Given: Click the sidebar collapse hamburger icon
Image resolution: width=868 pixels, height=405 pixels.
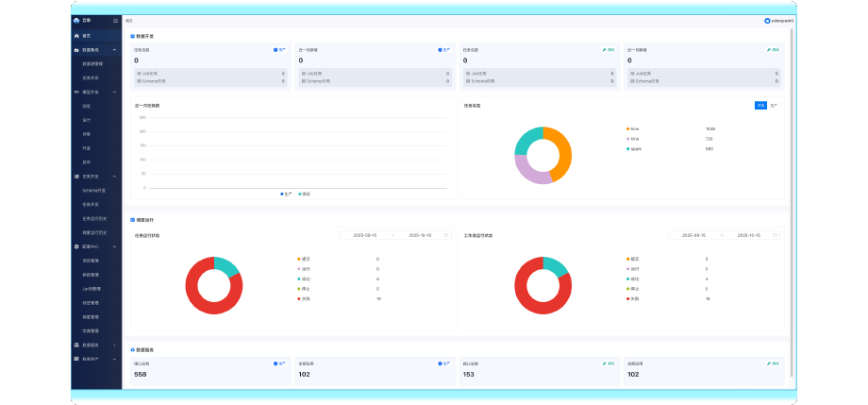Looking at the screenshot, I should coord(115,20).
